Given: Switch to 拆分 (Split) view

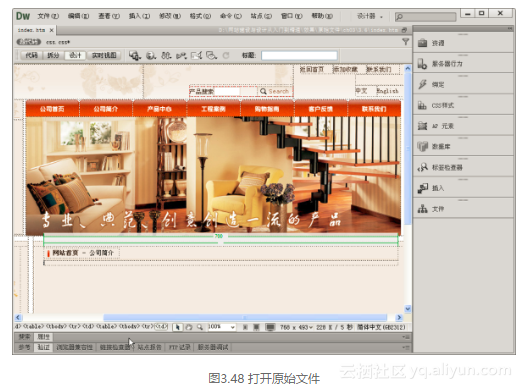Looking at the screenshot, I should click(53, 55).
